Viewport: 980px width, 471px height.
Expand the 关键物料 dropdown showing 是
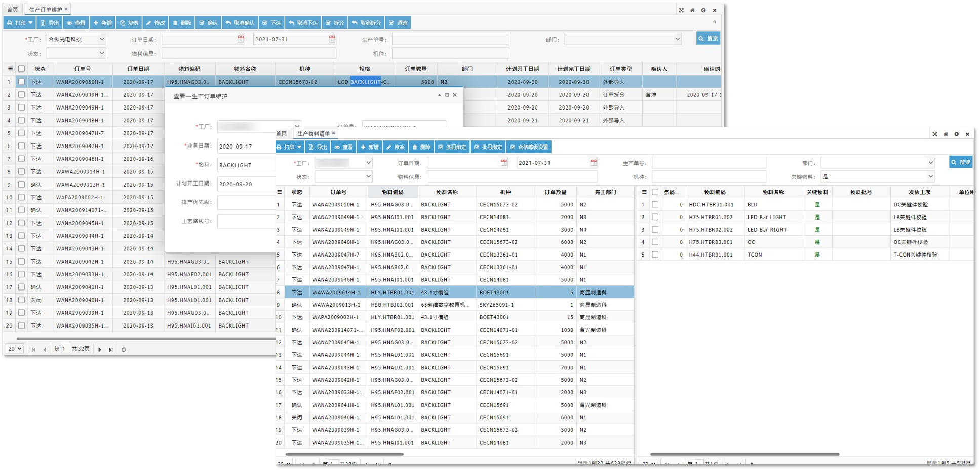(930, 177)
